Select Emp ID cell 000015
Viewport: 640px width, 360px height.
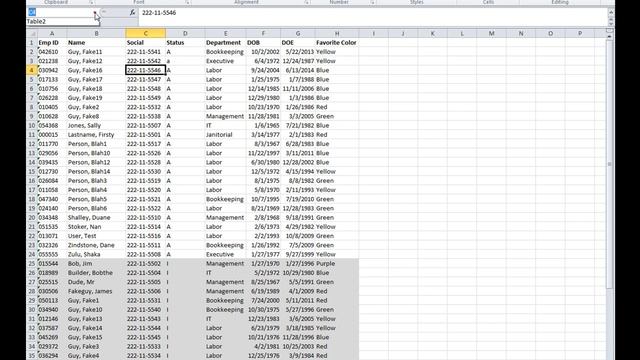52,135
